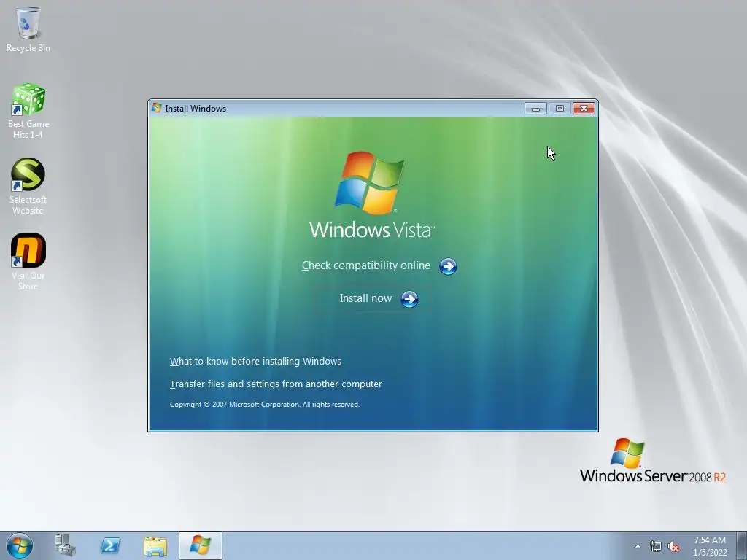
Task: Open Best Game Hits 1-4 desktop shortcut
Action: pyautogui.click(x=28, y=111)
